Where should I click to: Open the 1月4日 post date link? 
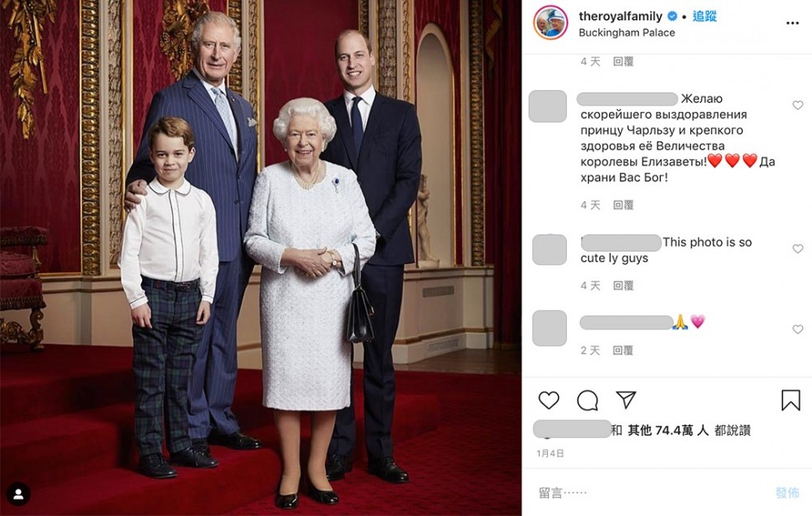click(x=550, y=454)
